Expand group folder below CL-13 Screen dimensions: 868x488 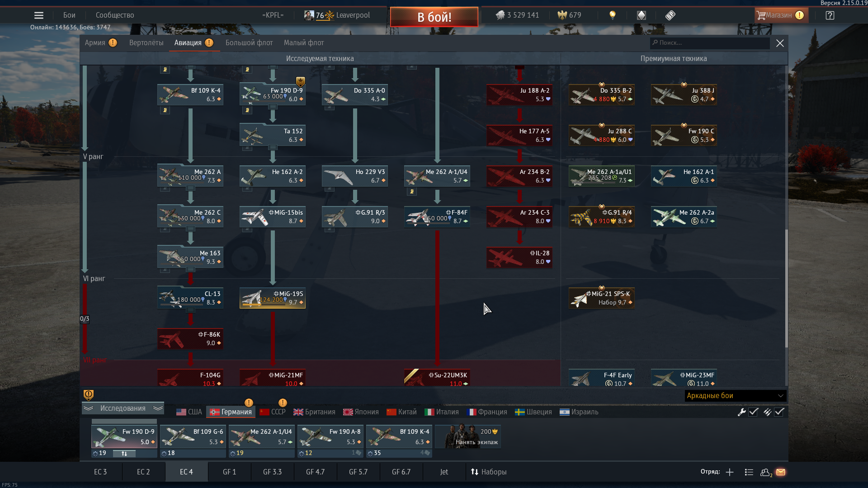[190, 310]
